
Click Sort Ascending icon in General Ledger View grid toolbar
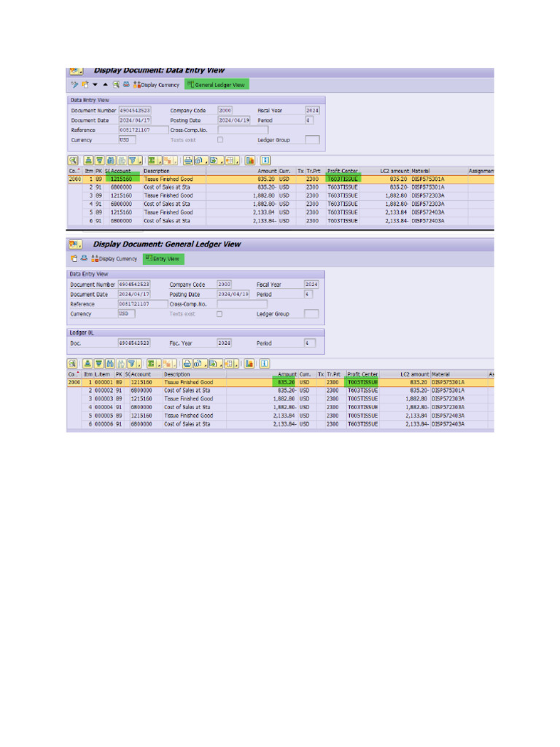pyautogui.click(x=87, y=364)
